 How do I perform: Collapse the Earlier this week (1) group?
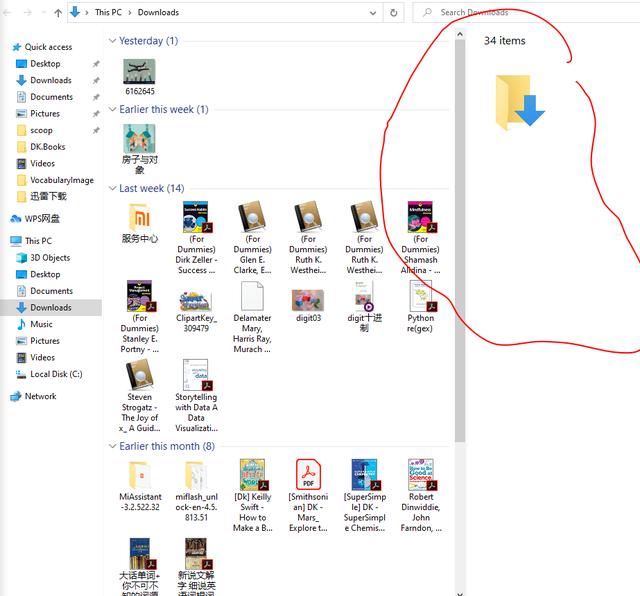coord(112,109)
